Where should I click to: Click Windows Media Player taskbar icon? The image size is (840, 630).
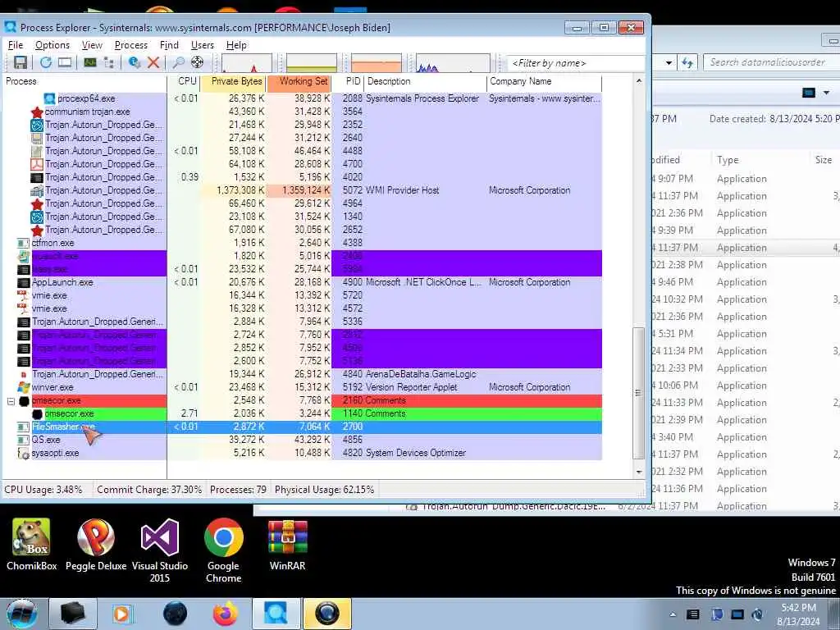tap(122, 614)
